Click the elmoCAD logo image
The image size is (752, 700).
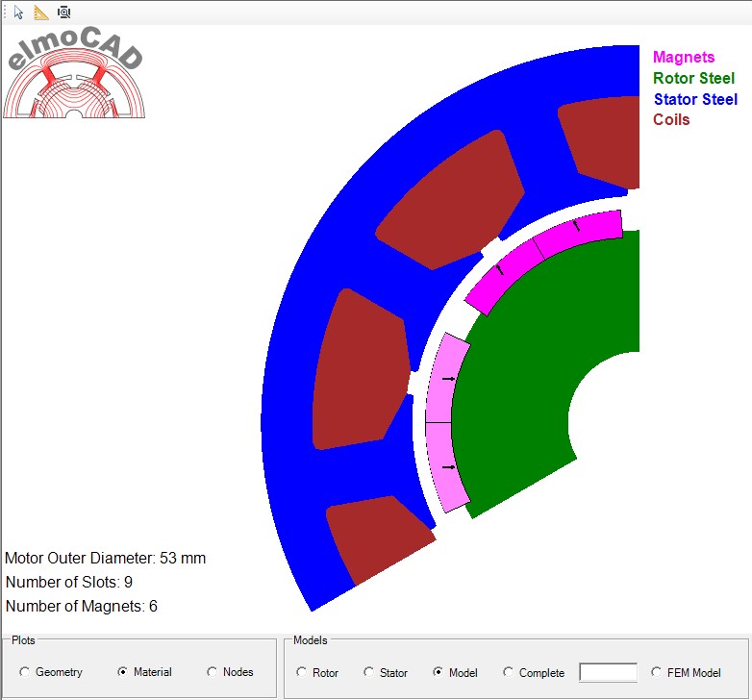coord(75,72)
